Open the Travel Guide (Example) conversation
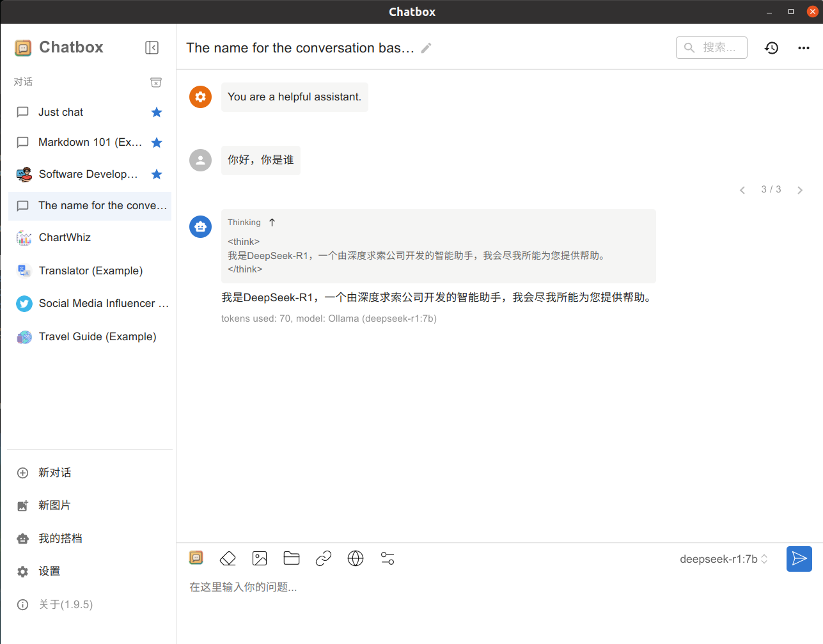The width and height of the screenshot is (823, 644). coord(90,336)
